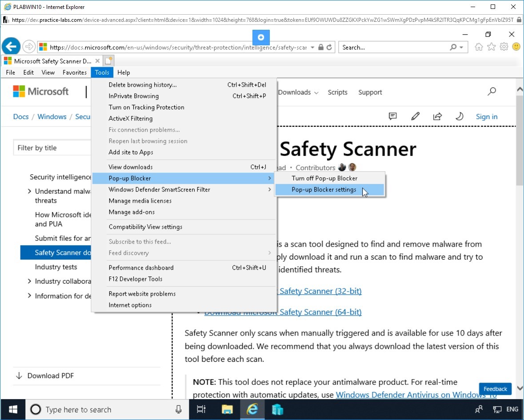Expand the Information for developers tree item
Viewport: 524px width, 420px height.
[29, 296]
